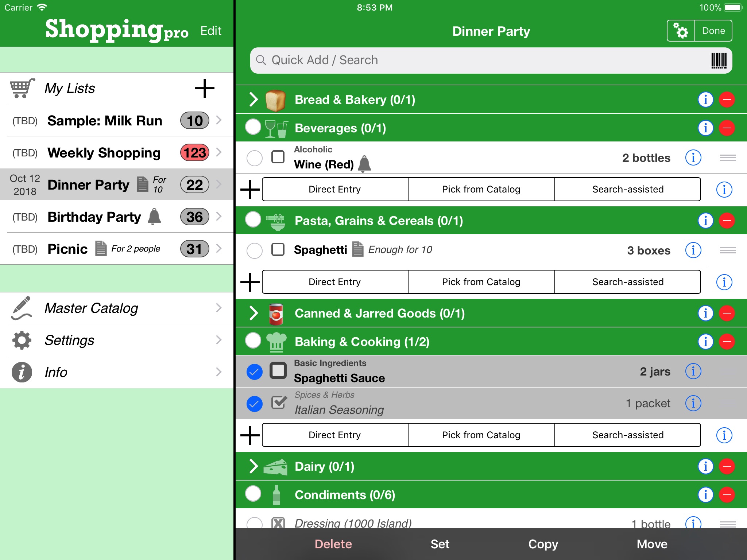Screen dimensions: 747x560
Task: Tap the condiments bottle icon
Action: point(275,494)
